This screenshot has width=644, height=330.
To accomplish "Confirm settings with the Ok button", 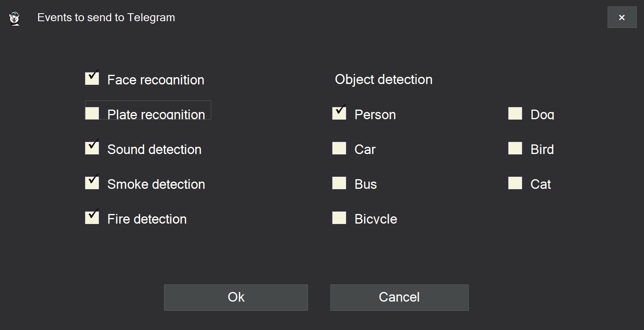I will pyautogui.click(x=236, y=297).
